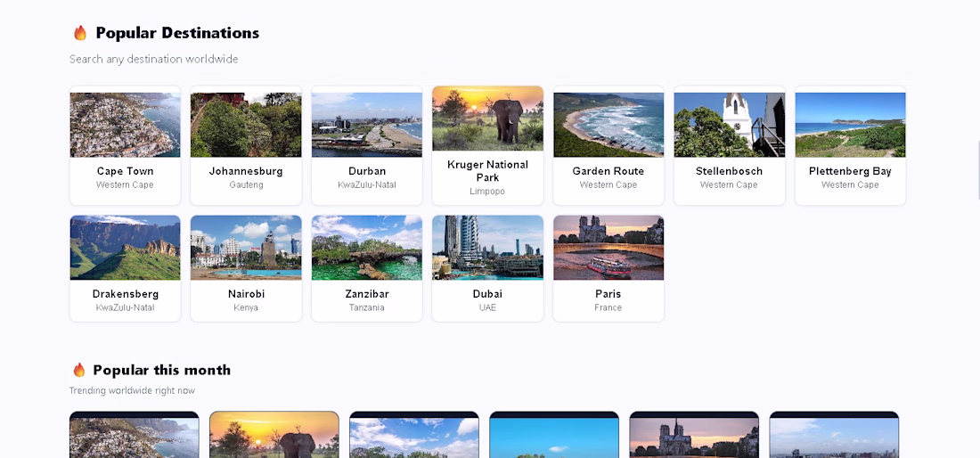Open the Johannesburg destination card
Viewport: 980px width, 458px height.
tap(246, 145)
